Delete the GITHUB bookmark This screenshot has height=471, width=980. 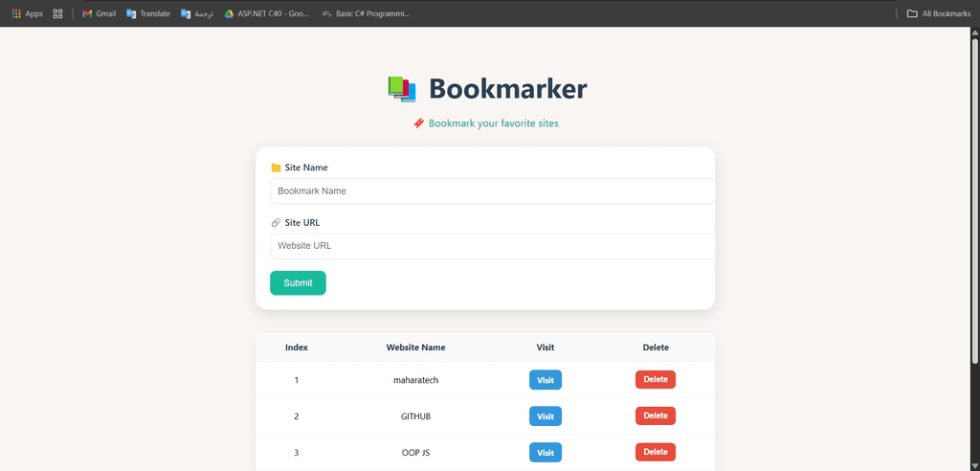[656, 415]
